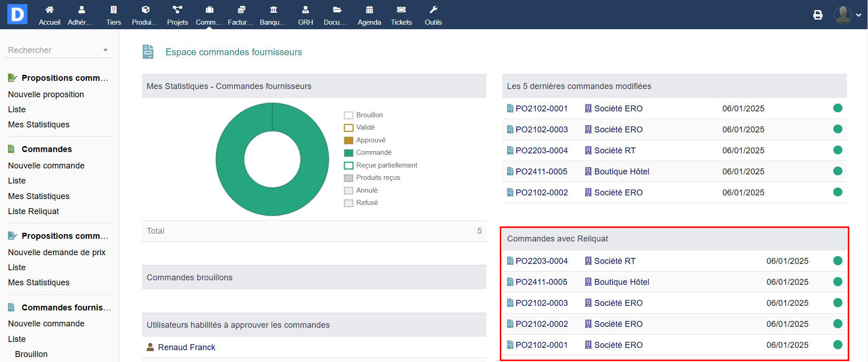Open the Outils wrench icon

coord(433,10)
